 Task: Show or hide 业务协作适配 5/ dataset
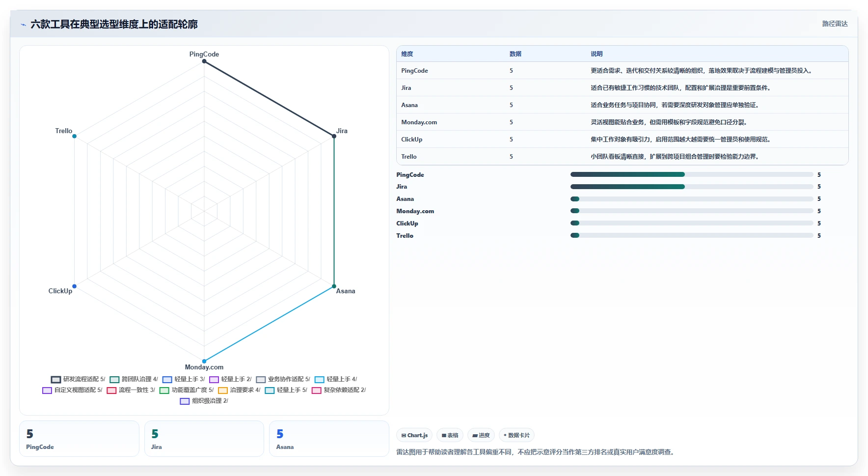point(283,379)
